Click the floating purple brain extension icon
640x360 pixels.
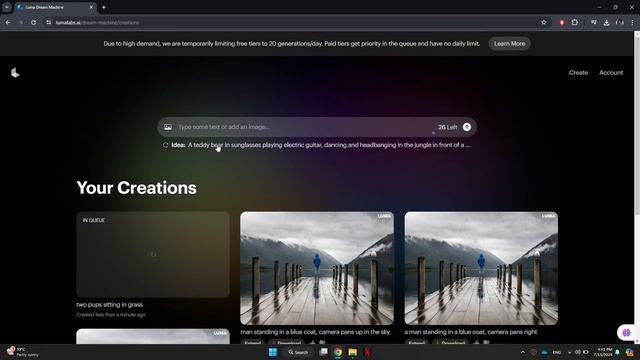tap(626, 333)
